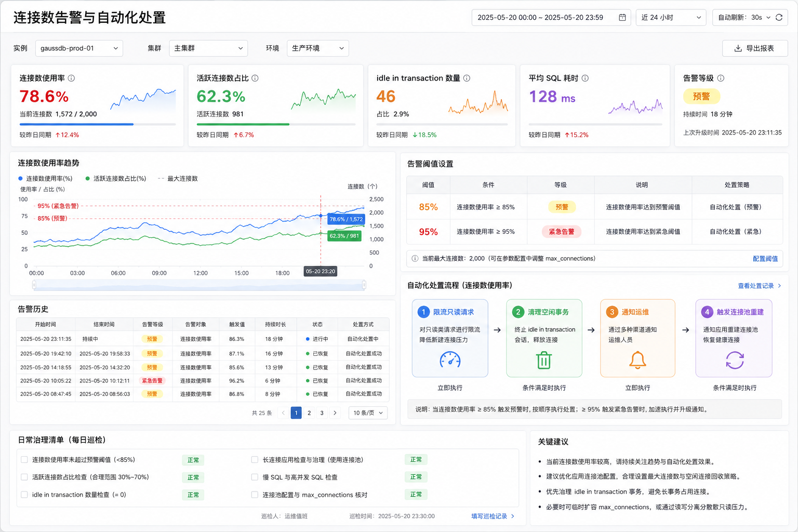Click the info icon beside 平均 SQL 耗时

click(585, 78)
